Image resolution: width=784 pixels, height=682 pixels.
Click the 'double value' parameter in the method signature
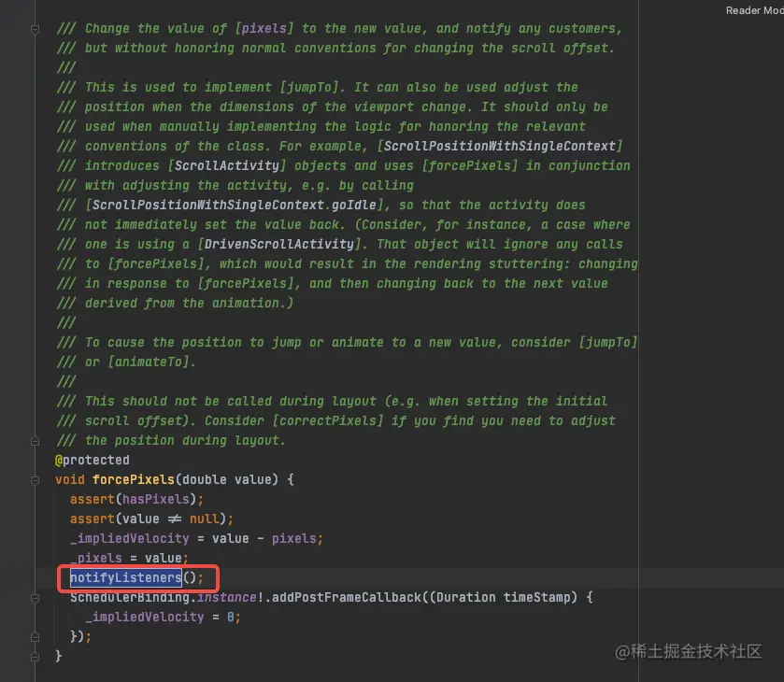(x=227, y=480)
